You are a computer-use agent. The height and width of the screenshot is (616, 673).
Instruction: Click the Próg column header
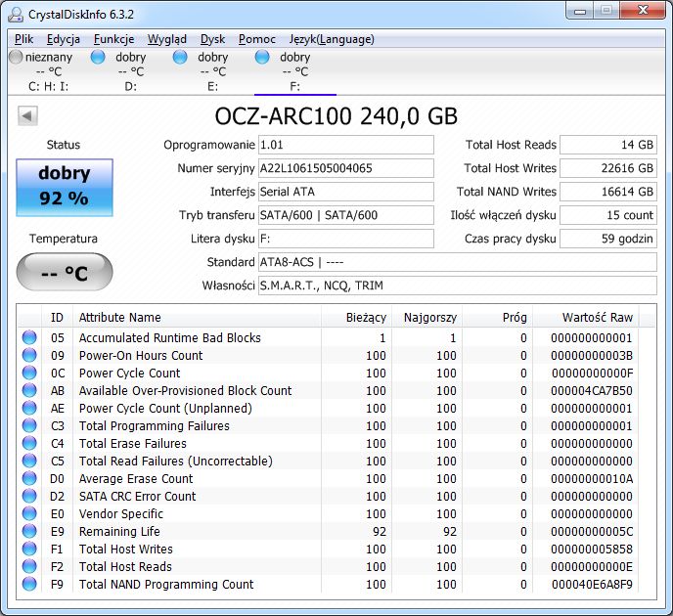click(x=498, y=318)
